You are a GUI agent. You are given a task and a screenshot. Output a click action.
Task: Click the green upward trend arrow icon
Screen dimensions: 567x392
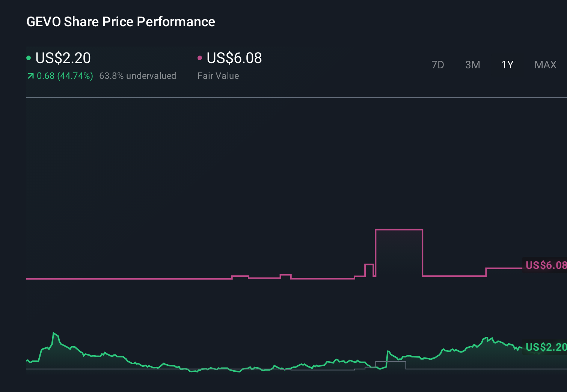(x=30, y=75)
